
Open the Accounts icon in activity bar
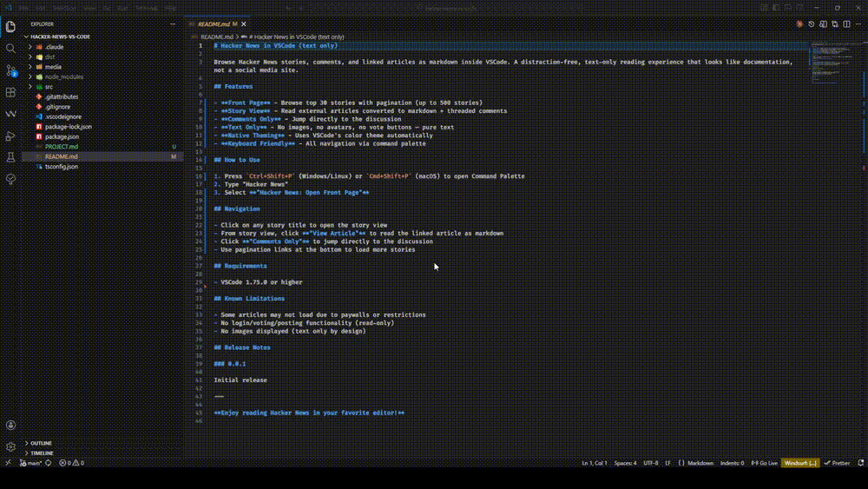[10, 426]
